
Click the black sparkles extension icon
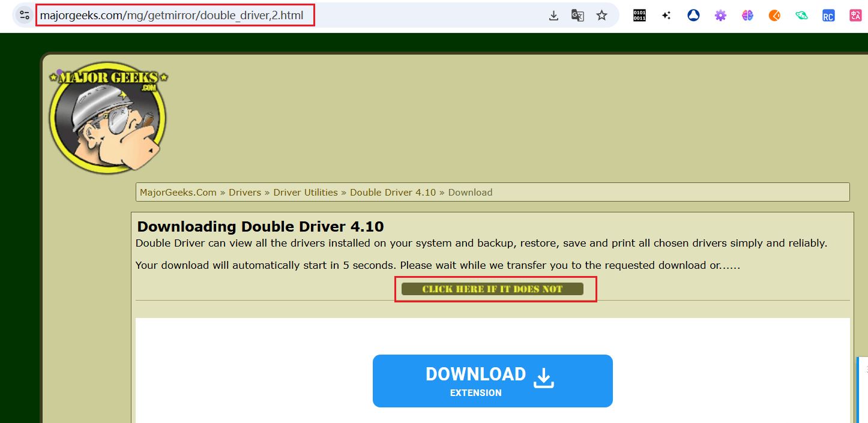[x=666, y=16]
